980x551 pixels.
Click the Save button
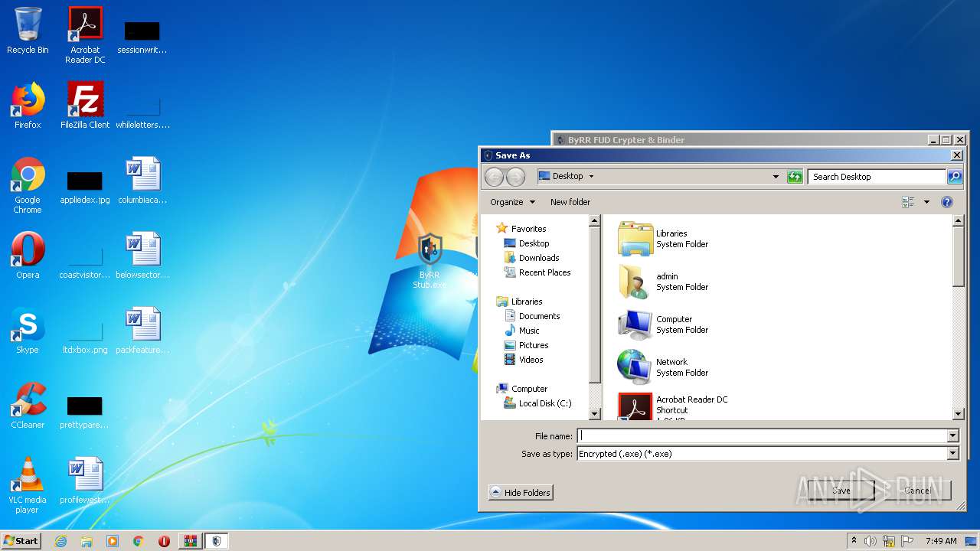[x=841, y=491]
